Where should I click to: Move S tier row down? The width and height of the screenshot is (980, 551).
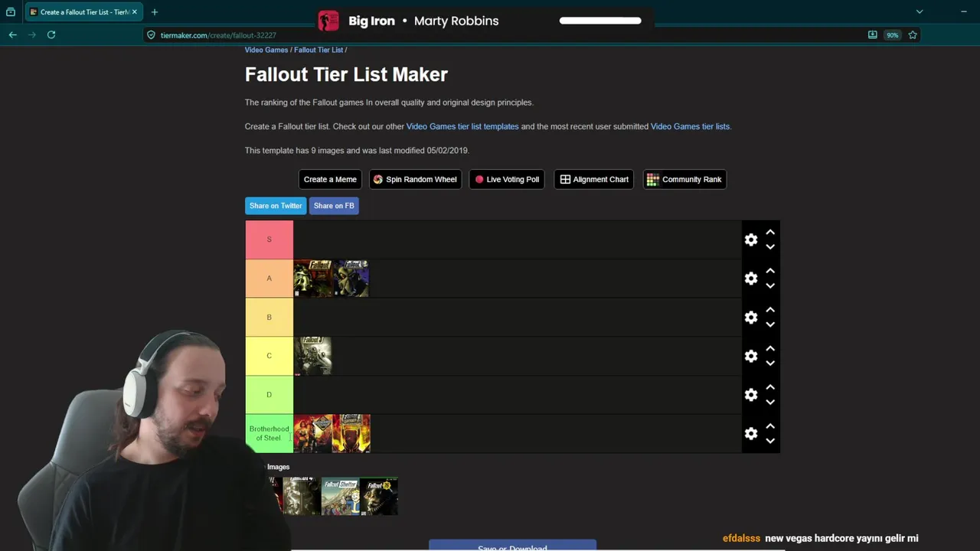pos(770,246)
